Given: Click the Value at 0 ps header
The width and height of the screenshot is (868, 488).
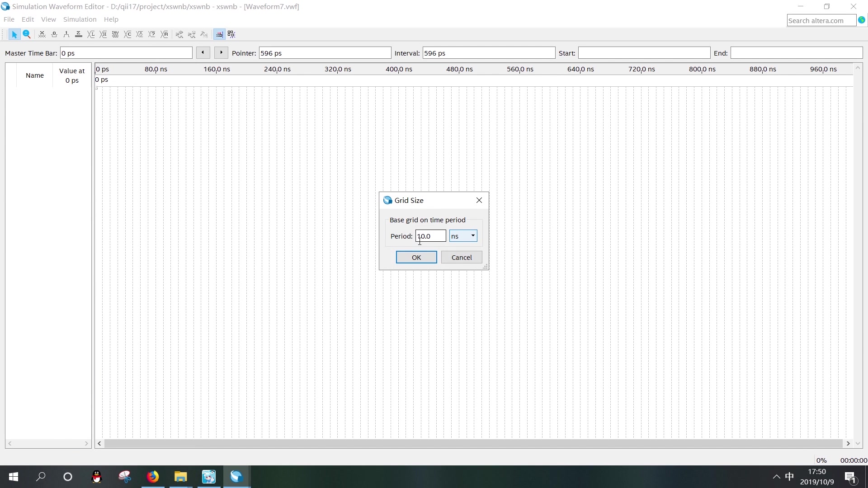Looking at the screenshot, I should pyautogui.click(x=72, y=75).
